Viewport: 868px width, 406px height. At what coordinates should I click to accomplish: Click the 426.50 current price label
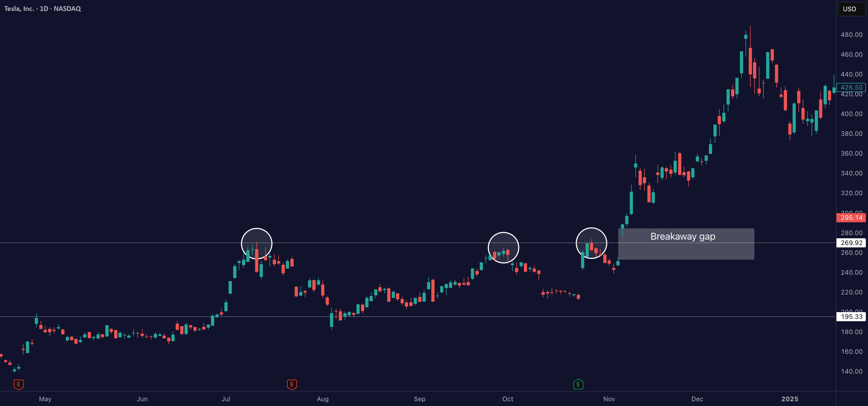pyautogui.click(x=851, y=87)
